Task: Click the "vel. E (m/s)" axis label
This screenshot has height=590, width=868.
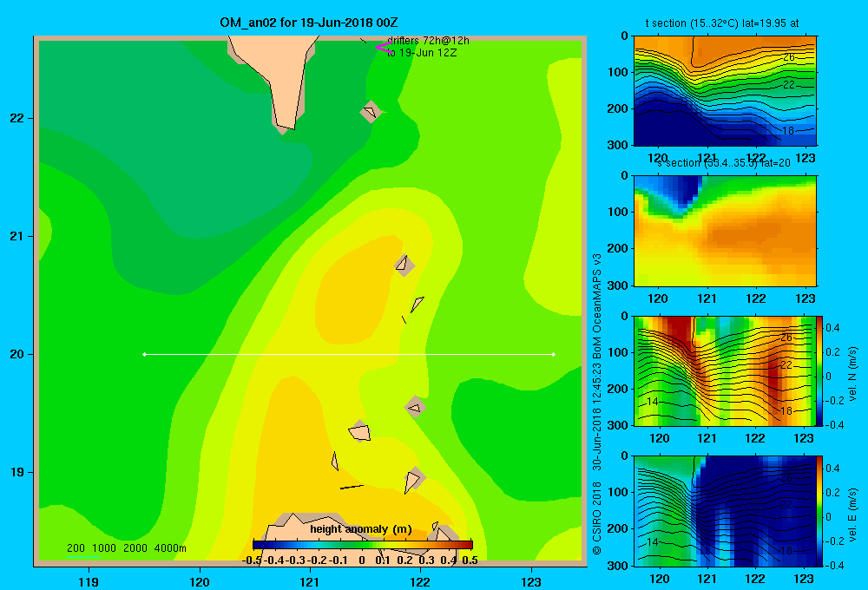Action: point(853,515)
